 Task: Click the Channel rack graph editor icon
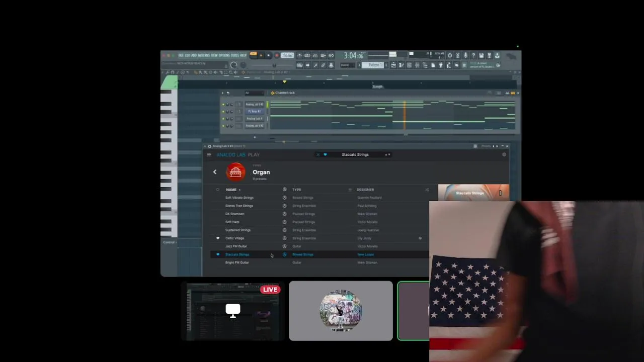coord(507,93)
